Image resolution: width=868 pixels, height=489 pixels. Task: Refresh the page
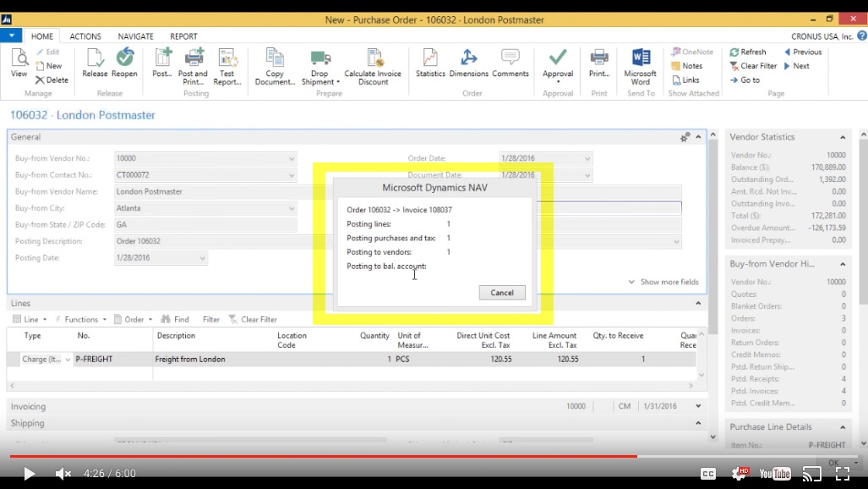point(748,52)
